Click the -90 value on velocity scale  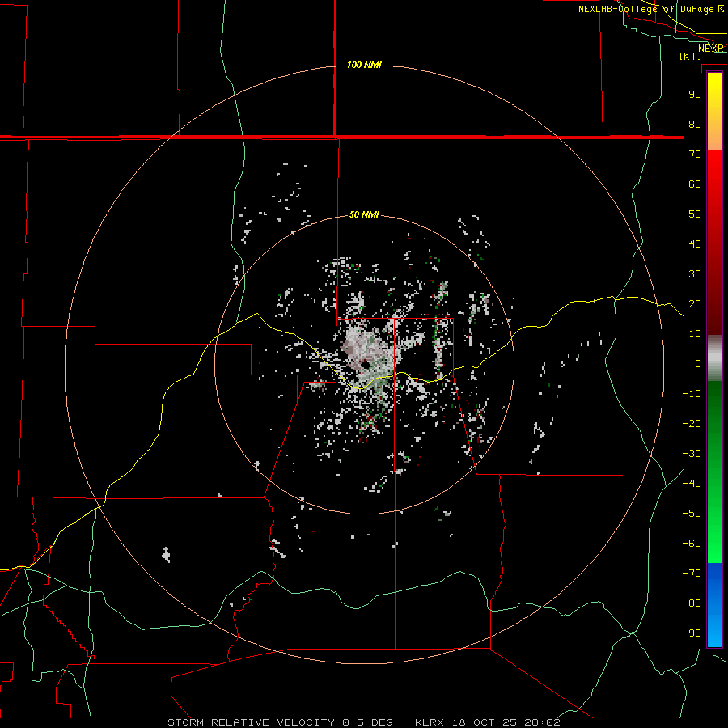pos(692,633)
